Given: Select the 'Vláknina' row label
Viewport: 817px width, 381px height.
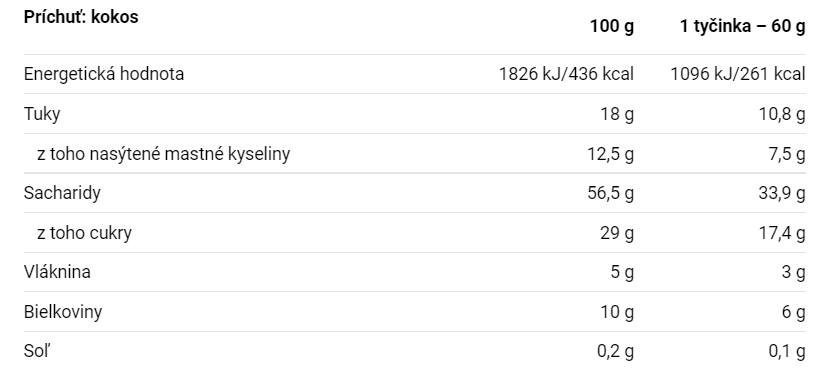Looking at the screenshot, I should [57, 272].
